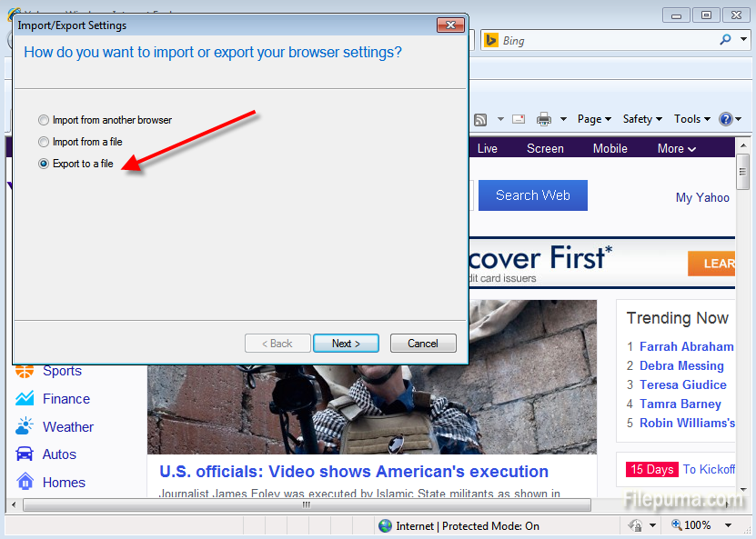756x539 pixels.
Task: Open the More menu on Yahoo navigation
Action: click(676, 149)
